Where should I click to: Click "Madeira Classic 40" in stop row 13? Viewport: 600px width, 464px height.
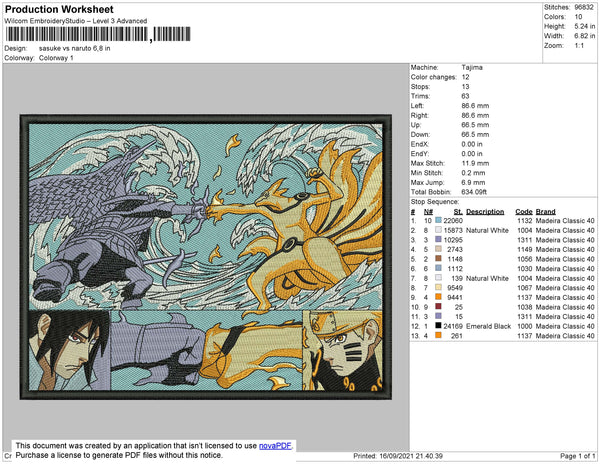pos(565,335)
